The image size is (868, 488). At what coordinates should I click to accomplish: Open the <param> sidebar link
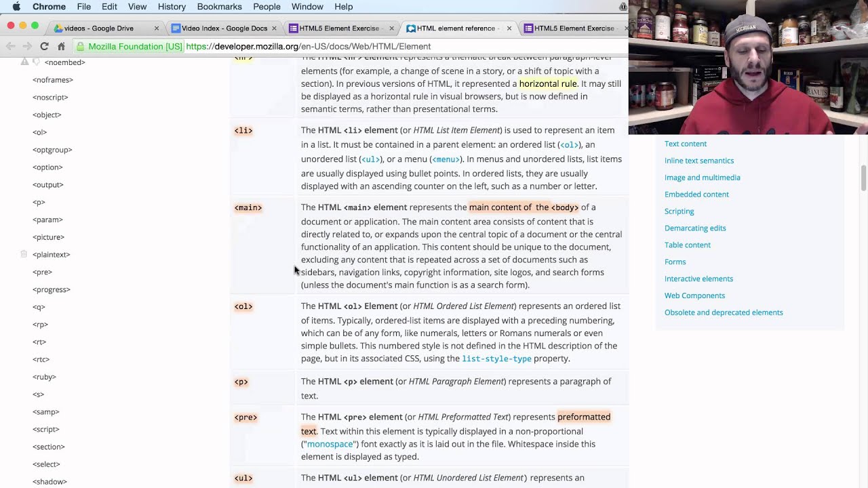pyautogui.click(x=47, y=220)
